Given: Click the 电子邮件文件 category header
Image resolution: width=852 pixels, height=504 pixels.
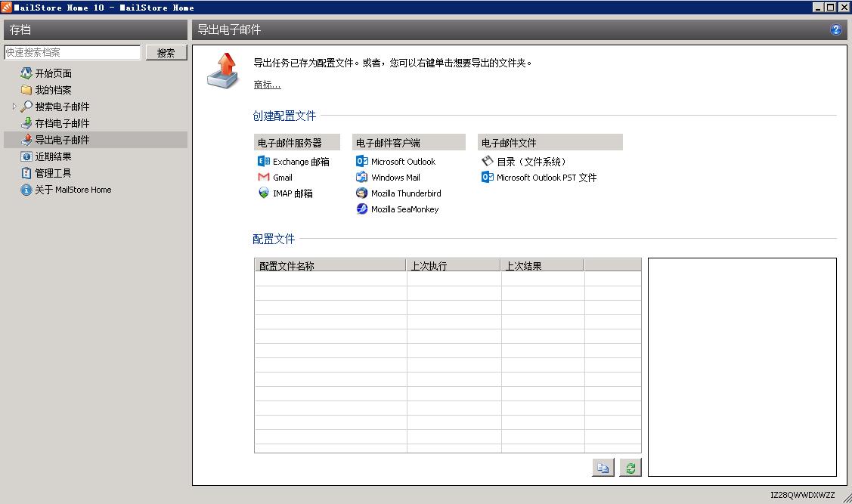Looking at the screenshot, I should pos(550,143).
